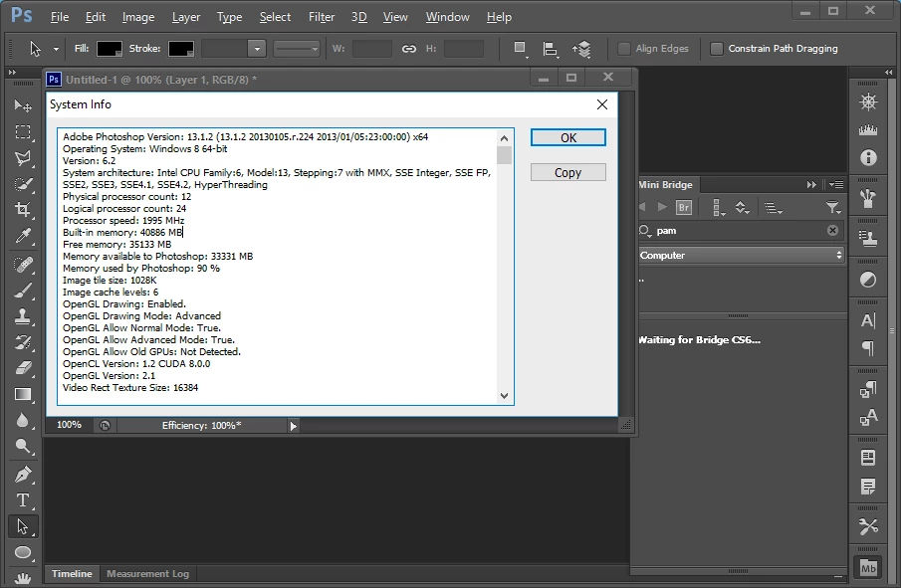This screenshot has height=588, width=901.
Task: Select the Eyedropper tool
Action: pyautogui.click(x=23, y=236)
